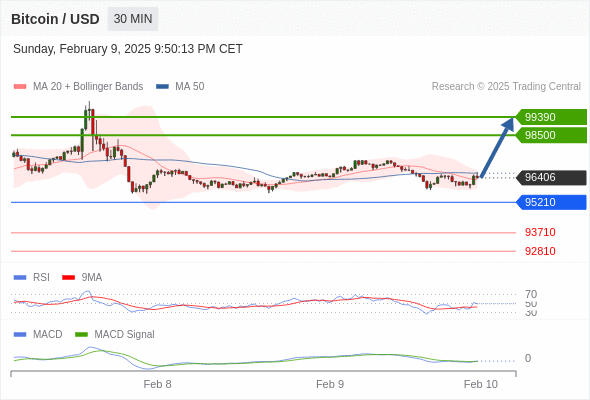Click the blue upward forecast arrow head
The image size is (590, 400).
coord(508,124)
